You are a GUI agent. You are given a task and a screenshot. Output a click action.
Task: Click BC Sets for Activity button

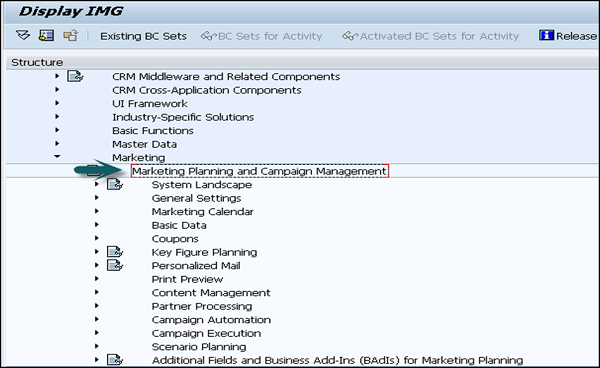pos(262,36)
